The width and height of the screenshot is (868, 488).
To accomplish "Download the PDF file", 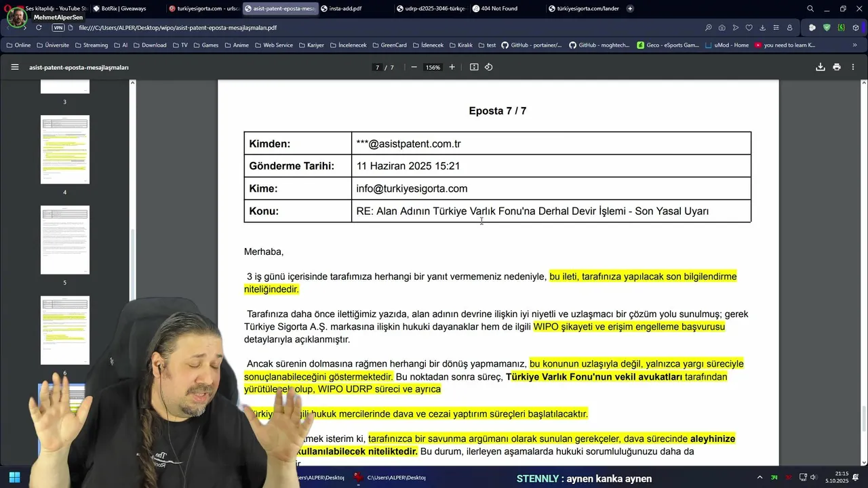I will [821, 67].
